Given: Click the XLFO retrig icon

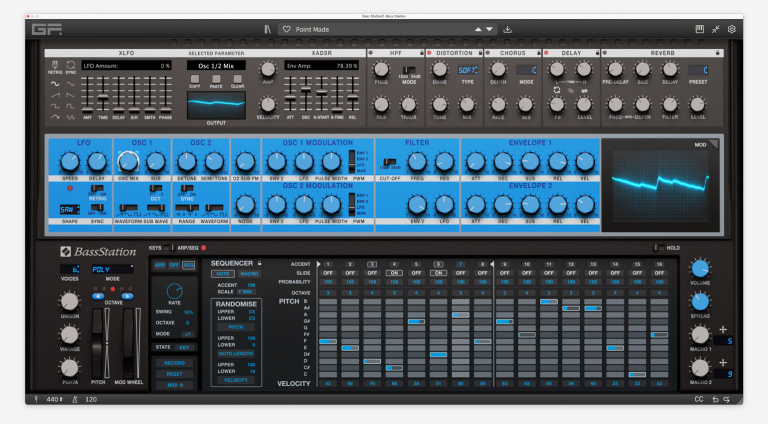Looking at the screenshot, I should tap(55, 66).
